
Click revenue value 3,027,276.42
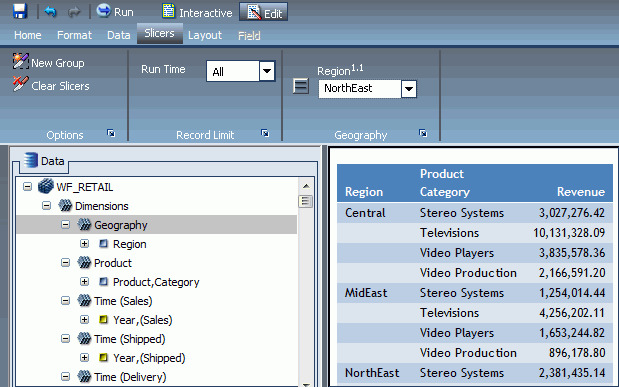tap(572, 213)
